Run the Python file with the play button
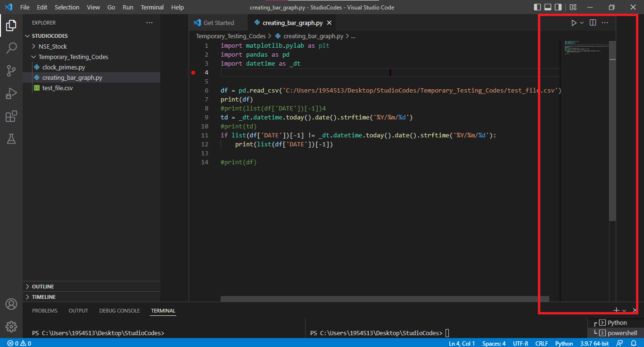Image resolution: width=644 pixels, height=347 pixels. (574, 22)
